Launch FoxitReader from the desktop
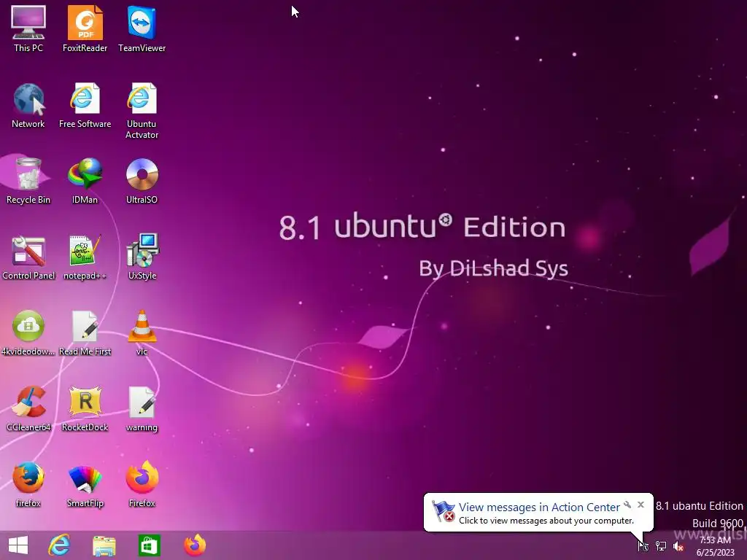This screenshot has width=747, height=560. pyautogui.click(x=85, y=28)
